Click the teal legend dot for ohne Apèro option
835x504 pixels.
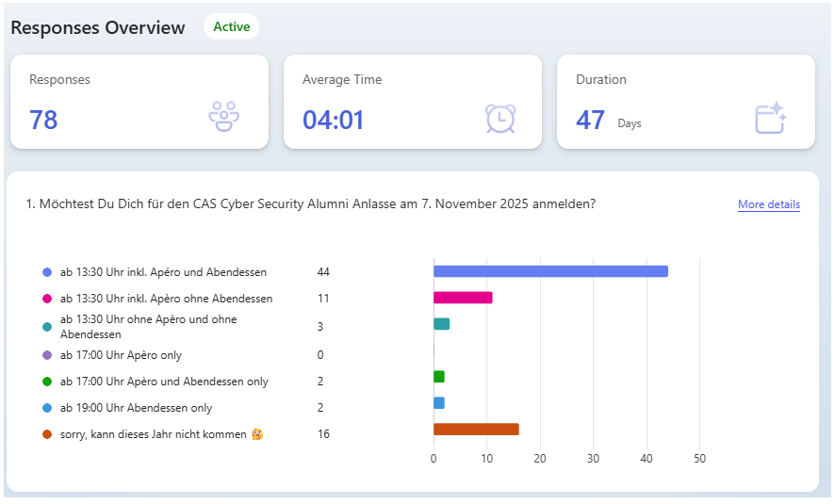point(47,327)
